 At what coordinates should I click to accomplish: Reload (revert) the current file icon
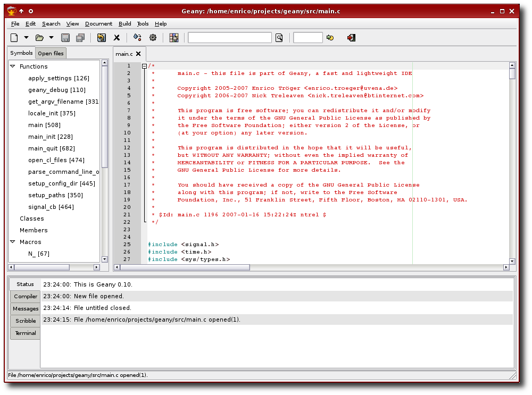pos(101,38)
